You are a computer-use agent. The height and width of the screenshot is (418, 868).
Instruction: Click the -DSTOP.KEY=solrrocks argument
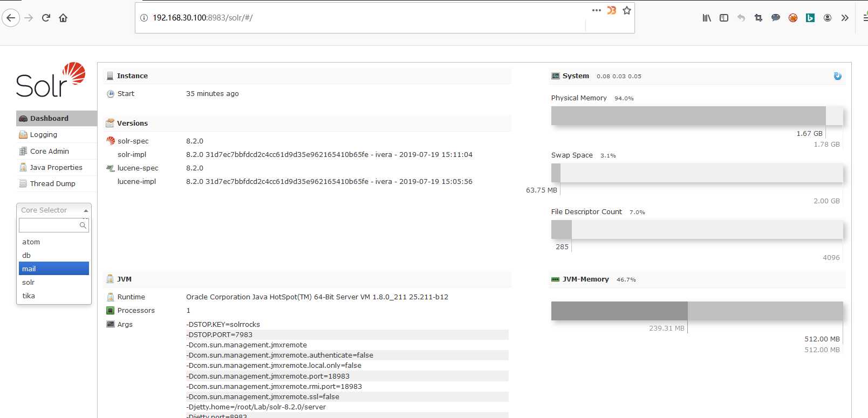pos(223,325)
